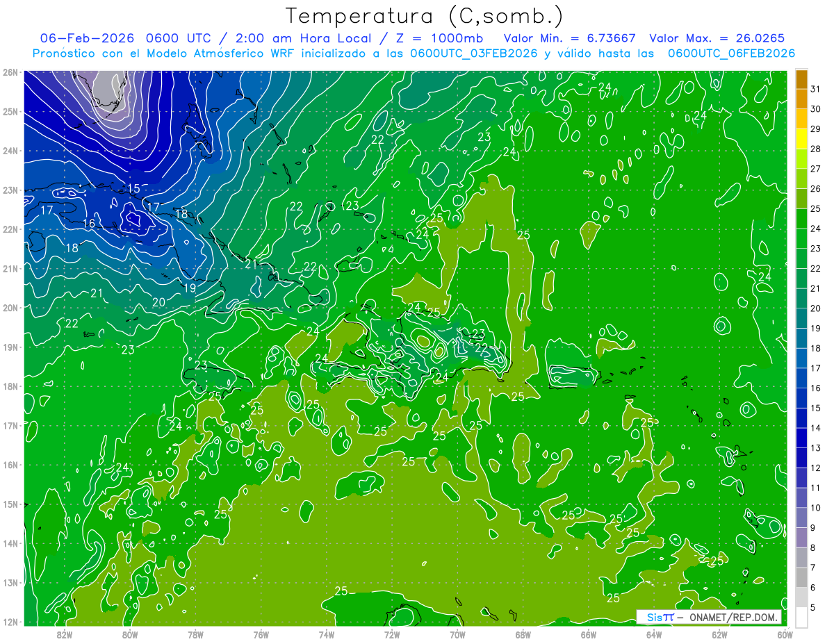
Task: Click the "18N" latitude axis label
Action: (x=10, y=386)
